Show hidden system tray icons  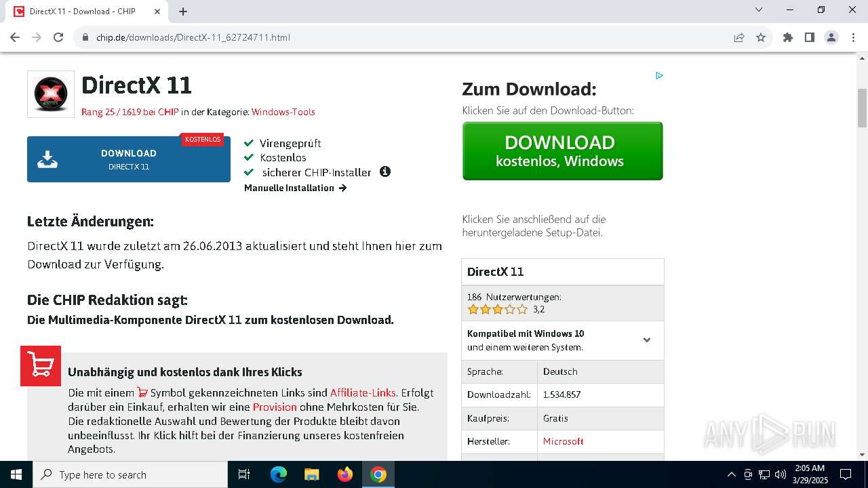(x=731, y=474)
